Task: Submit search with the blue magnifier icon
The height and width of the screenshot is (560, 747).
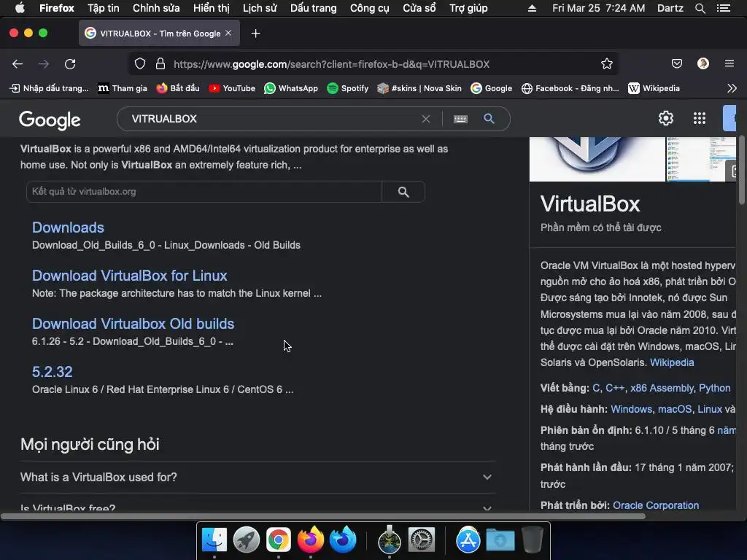Action: pos(489,119)
